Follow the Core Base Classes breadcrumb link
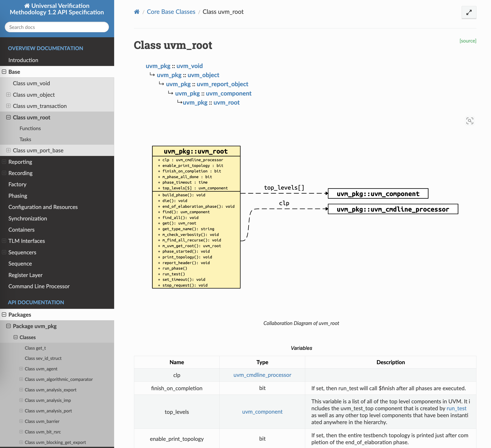The width and height of the screenshot is (491, 448). click(171, 12)
